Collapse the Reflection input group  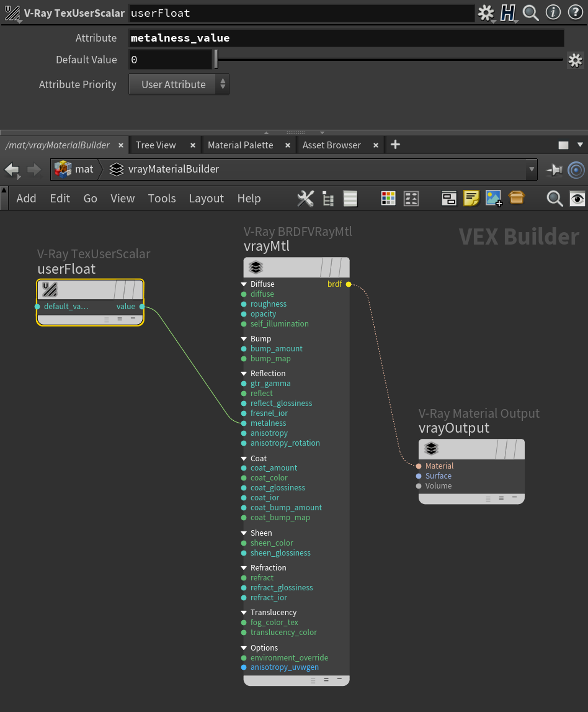(x=244, y=374)
